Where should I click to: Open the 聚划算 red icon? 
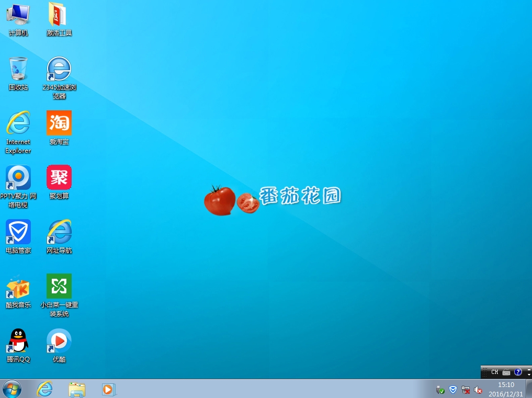pos(59,182)
